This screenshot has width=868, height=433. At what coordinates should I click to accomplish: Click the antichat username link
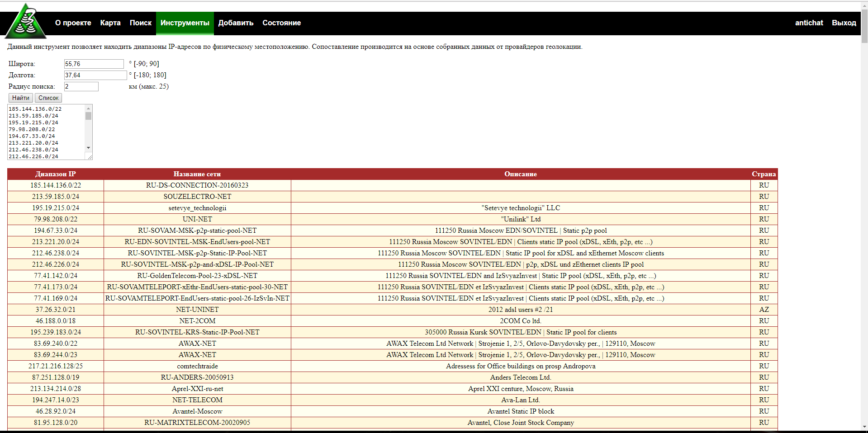pos(809,23)
